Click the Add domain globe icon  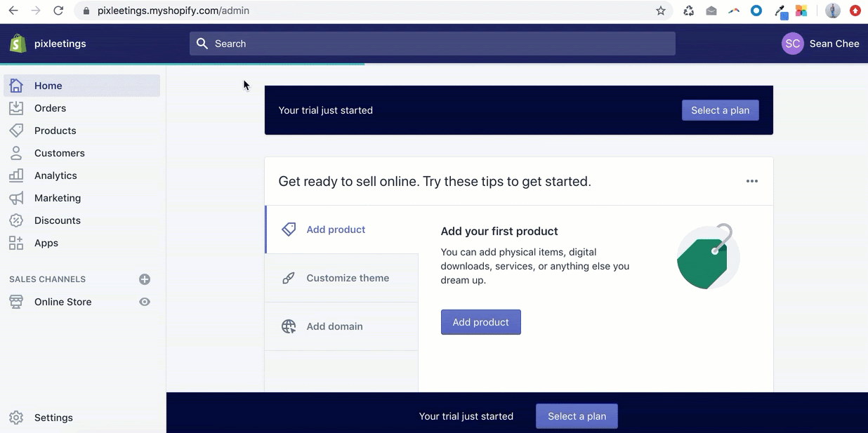coord(289,326)
